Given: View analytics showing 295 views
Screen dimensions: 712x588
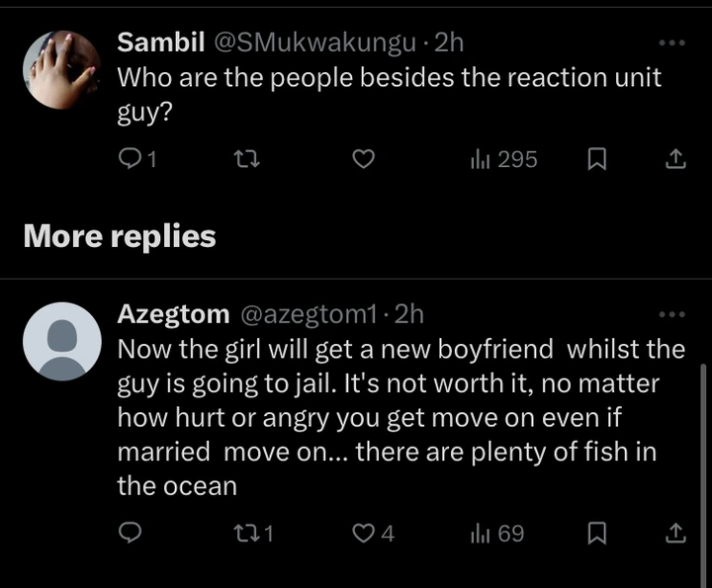Looking at the screenshot, I should click(x=504, y=159).
